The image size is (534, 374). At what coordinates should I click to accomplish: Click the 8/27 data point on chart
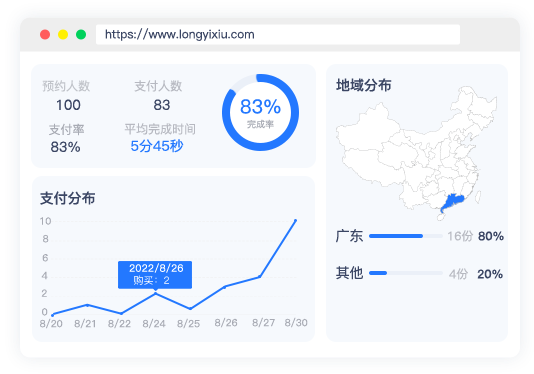point(260,277)
